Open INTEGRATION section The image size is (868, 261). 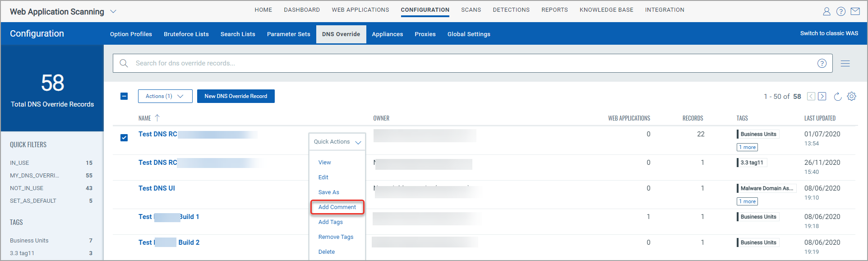[665, 10]
